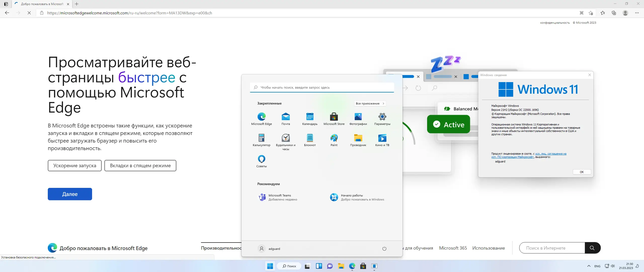Open Калькулятор app in Start menu
The width and height of the screenshot is (644, 272).
[x=261, y=140]
